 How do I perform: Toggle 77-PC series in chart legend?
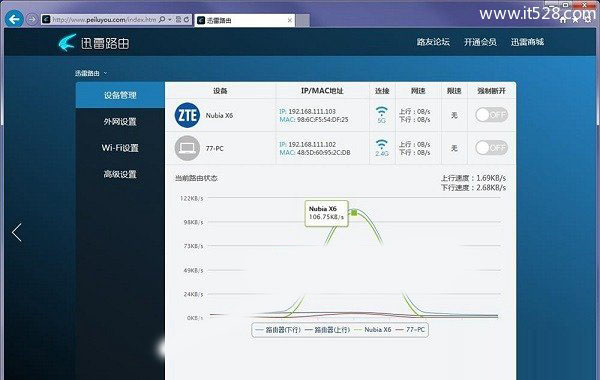click(x=410, y=329)
